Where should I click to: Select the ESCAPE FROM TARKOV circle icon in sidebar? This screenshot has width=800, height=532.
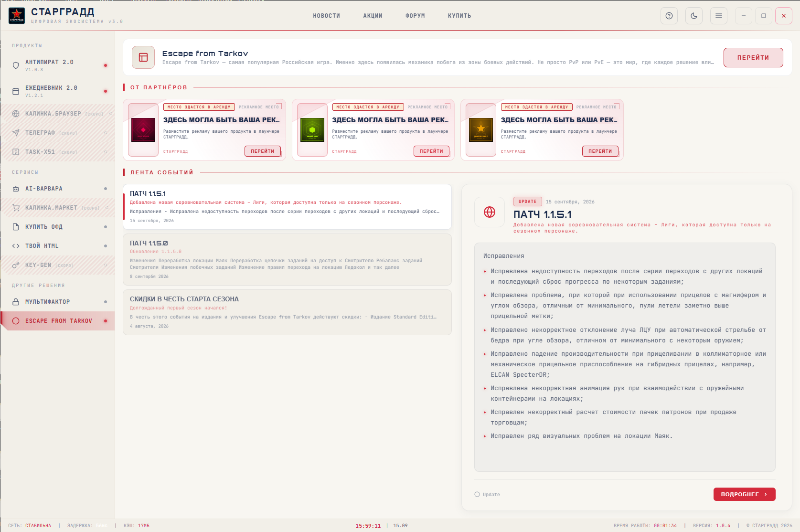click(x=16, y=321)
